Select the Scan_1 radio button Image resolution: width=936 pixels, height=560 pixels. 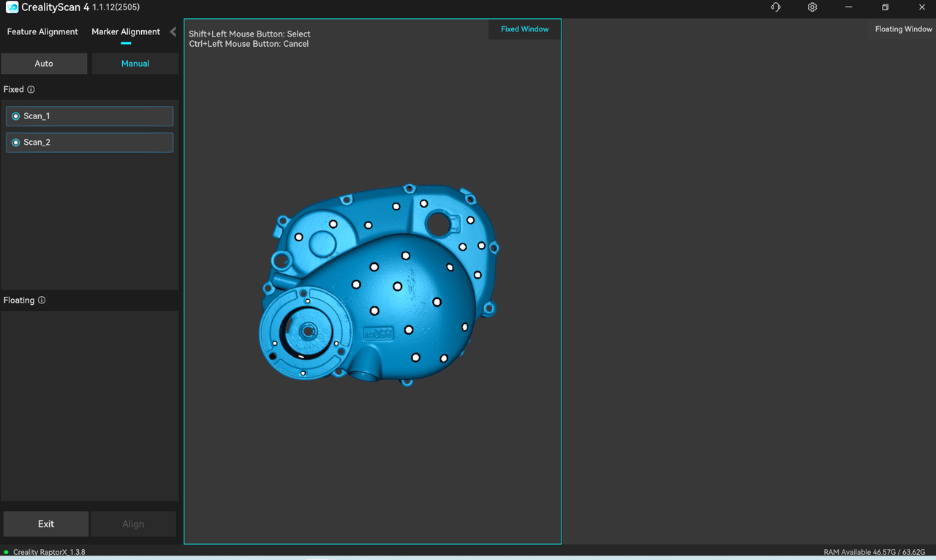tap(16, 116)
